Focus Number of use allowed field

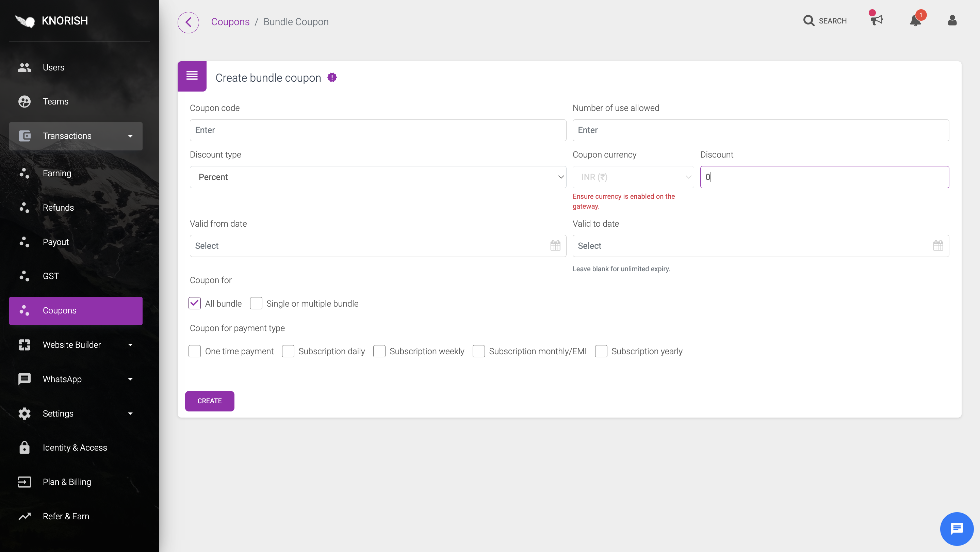pos(761,130)
